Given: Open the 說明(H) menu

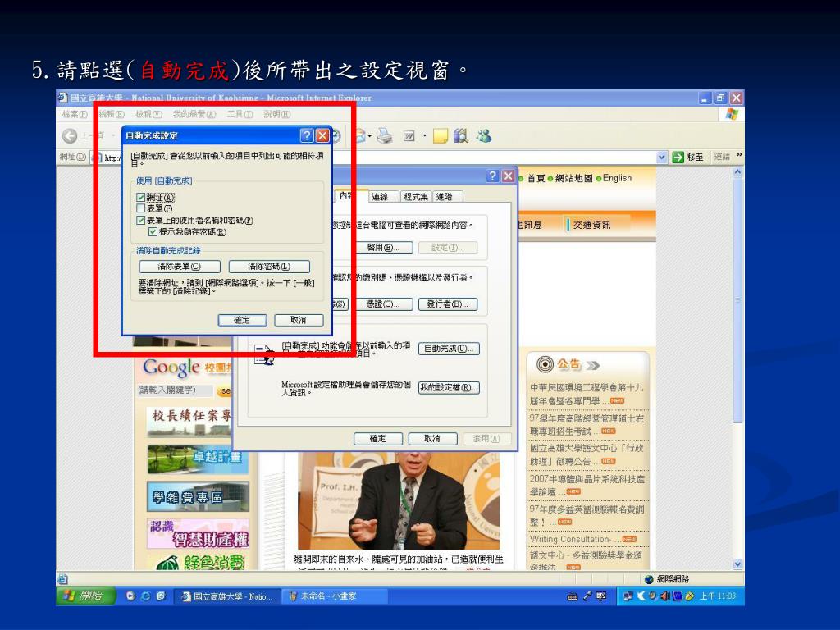Looking at the screenshot, I should point(277,114).
